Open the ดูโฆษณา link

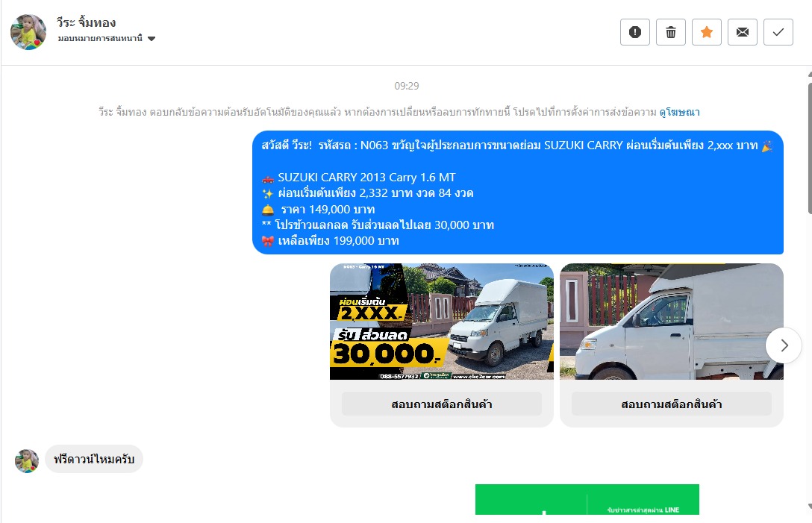click(679, 112)
